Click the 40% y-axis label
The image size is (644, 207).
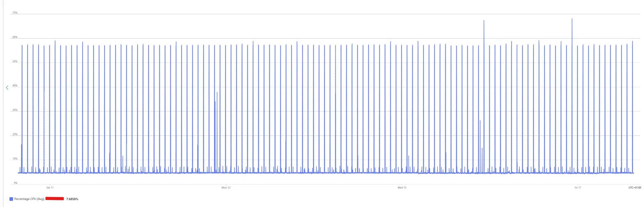(x=15, y=86)
